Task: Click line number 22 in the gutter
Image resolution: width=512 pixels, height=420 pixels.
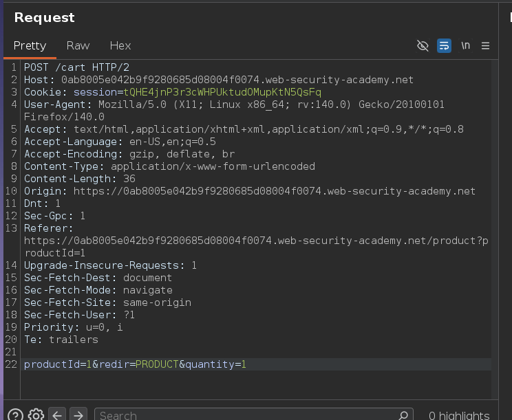Action: (11, 364)
